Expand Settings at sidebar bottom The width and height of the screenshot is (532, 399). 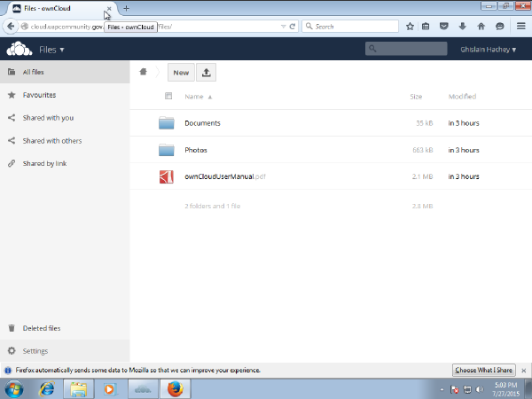65,351
